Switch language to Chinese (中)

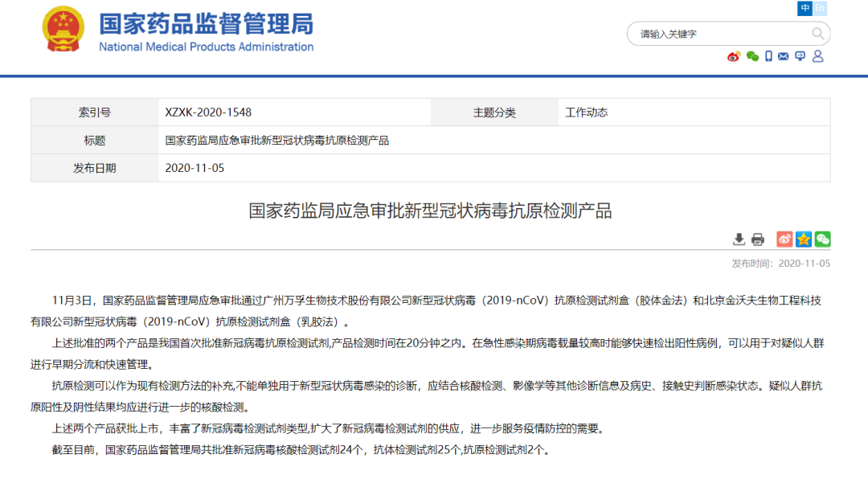805,9
